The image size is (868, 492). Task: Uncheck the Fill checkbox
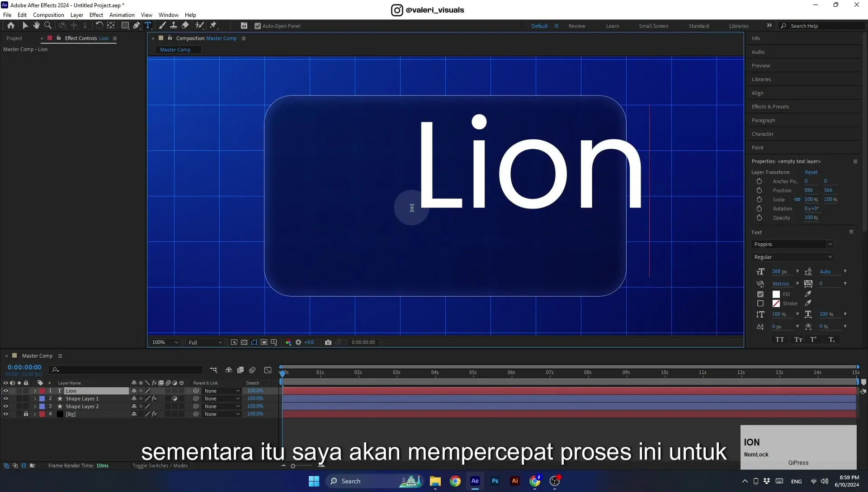click(760, 294)
